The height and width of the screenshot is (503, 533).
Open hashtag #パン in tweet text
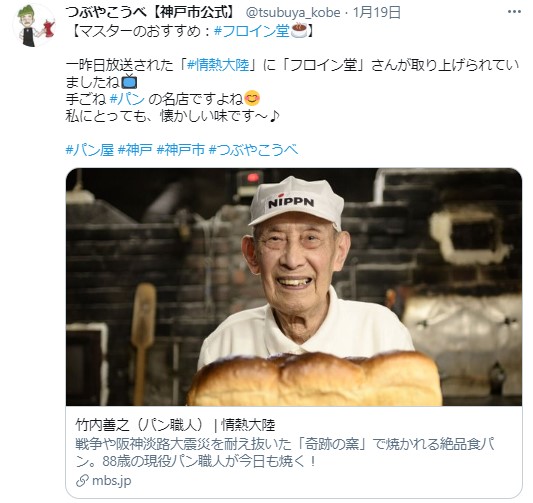pos(127,99)
